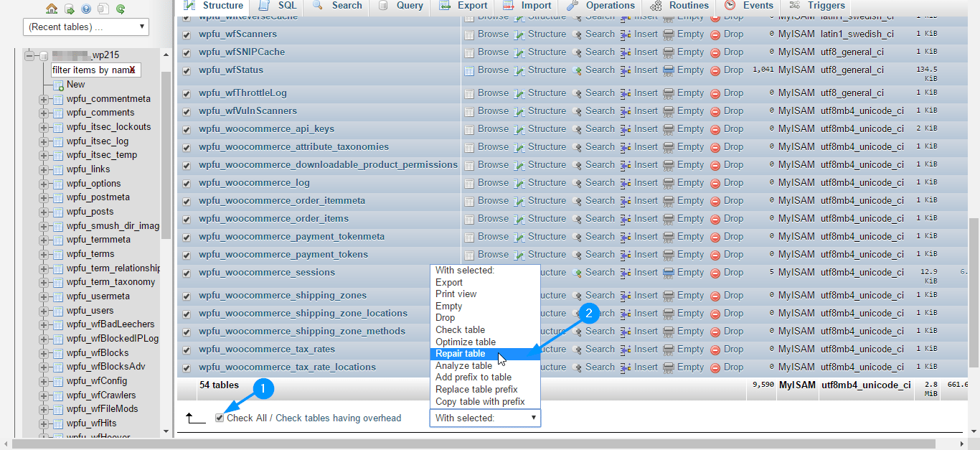Open the Import tab
The width and height of the screenshot is (980, 450).
point(527,6)
